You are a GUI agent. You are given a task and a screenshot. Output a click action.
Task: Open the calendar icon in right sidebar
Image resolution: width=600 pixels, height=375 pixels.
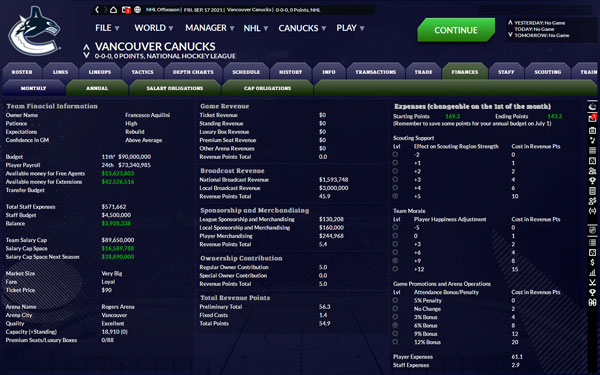[592, 130]
